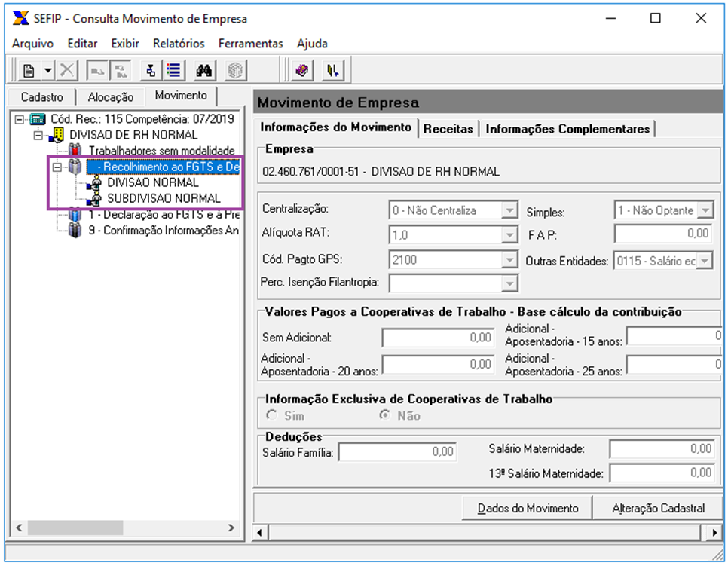Select 9 - Confirmação Informações tree item

(x=164, y=231)
